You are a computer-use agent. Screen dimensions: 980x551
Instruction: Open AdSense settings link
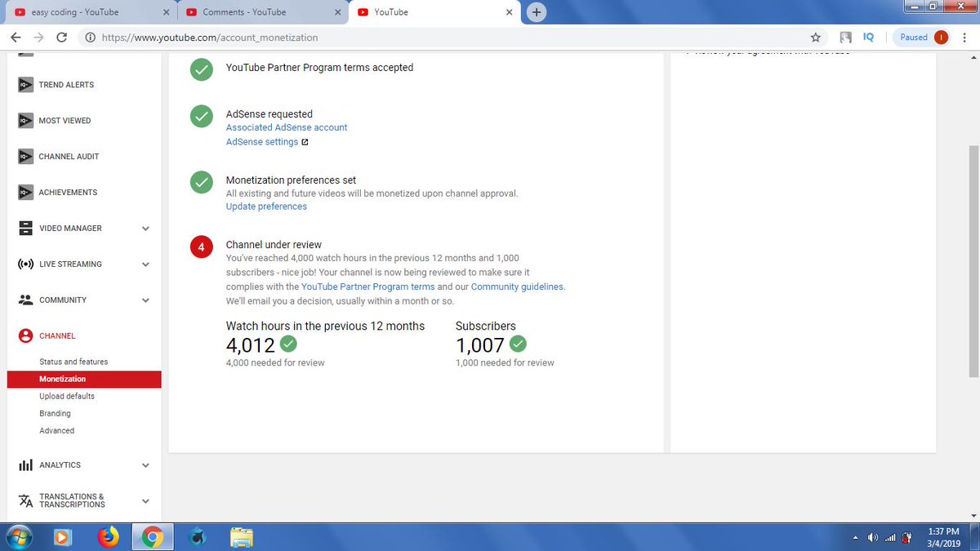(262, 142)
